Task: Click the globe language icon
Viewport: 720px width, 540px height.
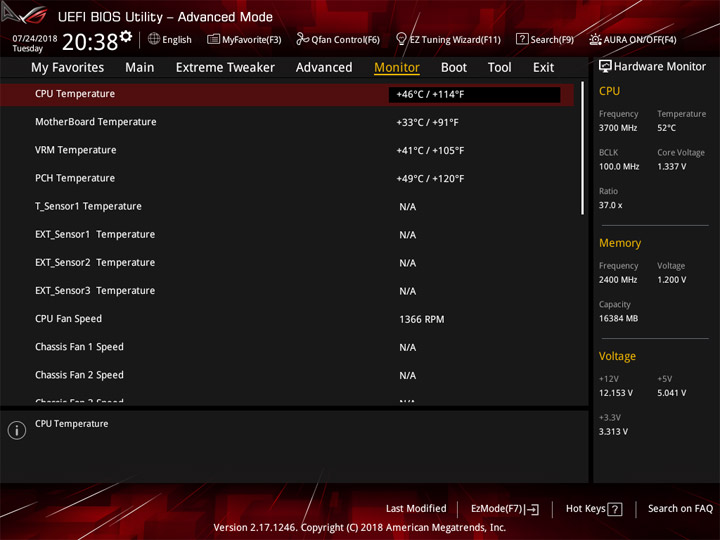Action: [x=154, y=39]
